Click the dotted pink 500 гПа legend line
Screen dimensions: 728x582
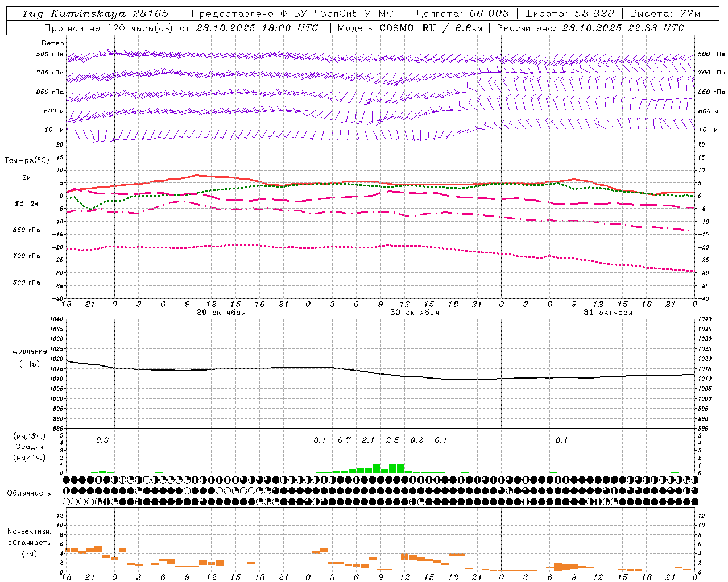click(25, 289)
